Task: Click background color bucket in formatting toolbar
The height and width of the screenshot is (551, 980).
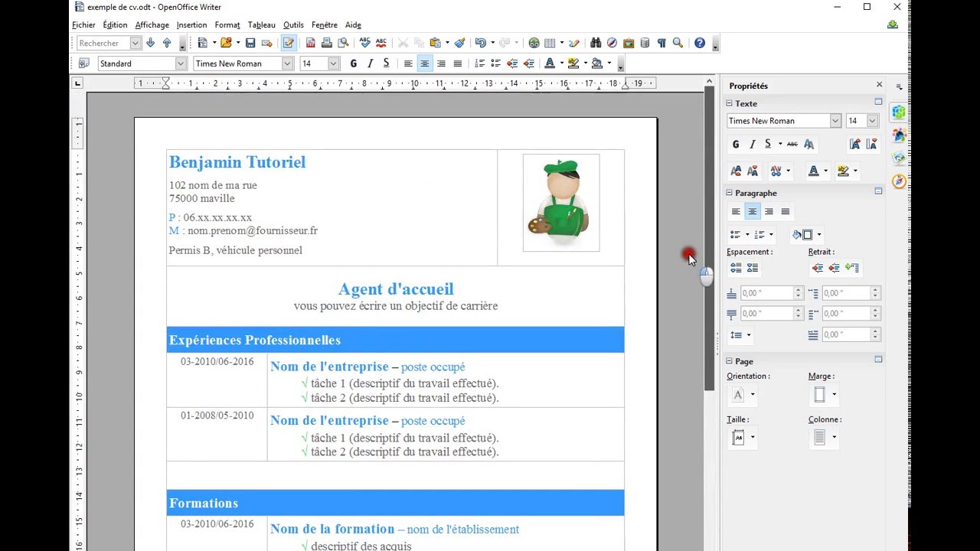Action: (x=596, y=64)
